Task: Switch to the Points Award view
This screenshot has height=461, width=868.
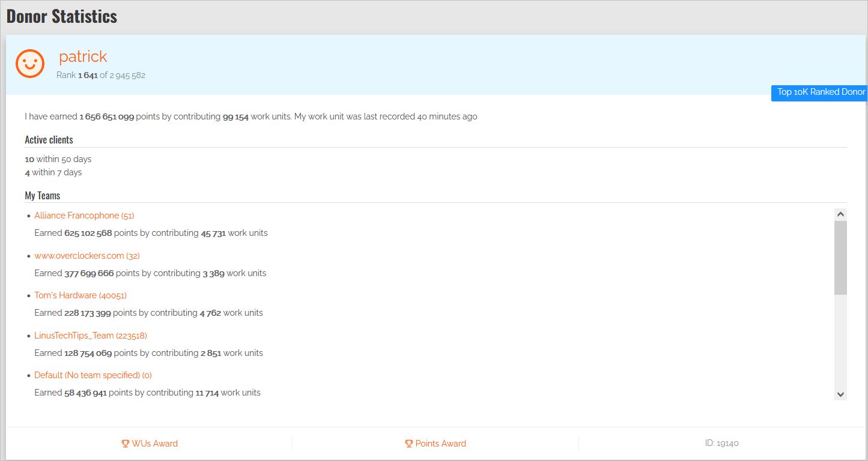Action: 440,444
